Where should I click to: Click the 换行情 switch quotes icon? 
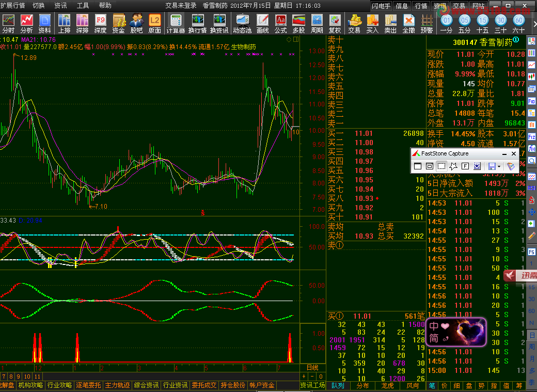[x=198, y=24]
